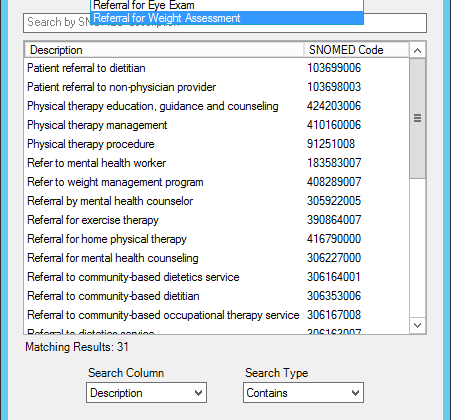Sort by Description column header
The image size is (451, 420).
coord(164,50)
